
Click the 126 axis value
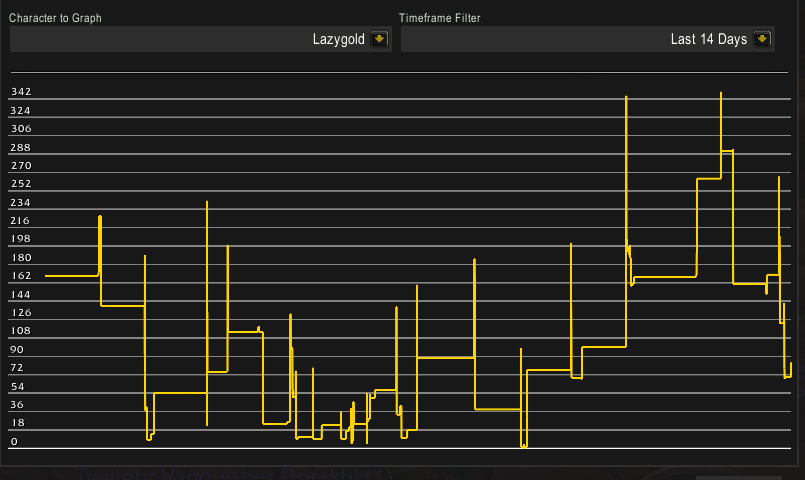(21, 312)
